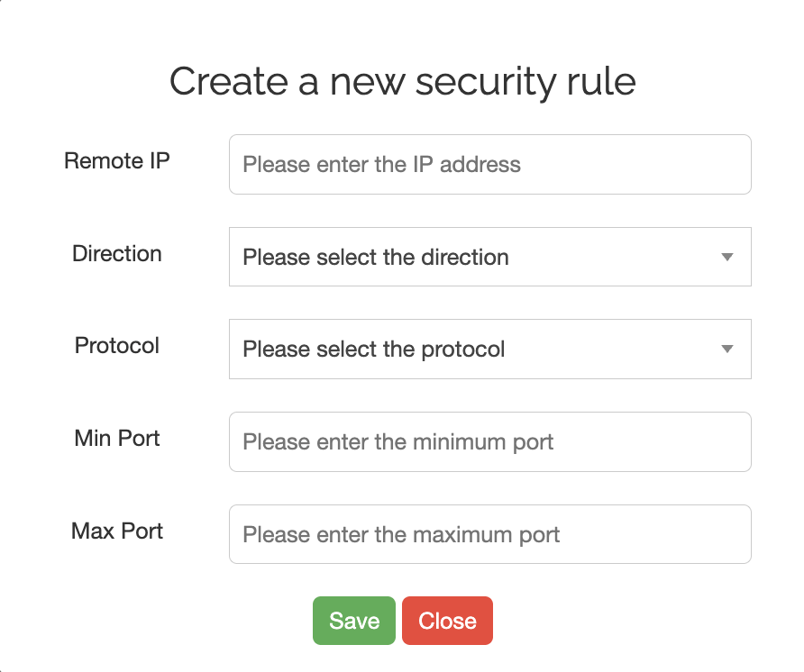Click the 'Please enter the minimum port' placeholder
Image resolution: width=804 pixels, height=672 pixels.
pos(398,442)
